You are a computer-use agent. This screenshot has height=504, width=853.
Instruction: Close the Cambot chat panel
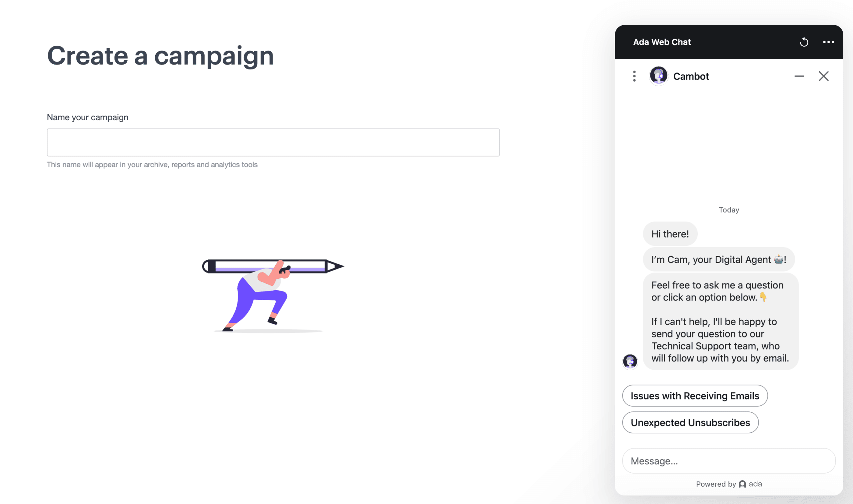[823, 76]
